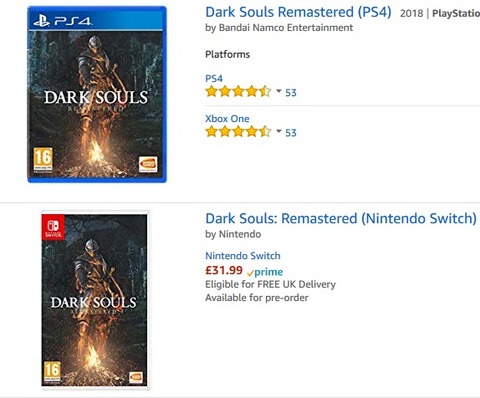480x398 pixels.
Task: Click the PS4 Dark Souls cover thumbnail
Action: tap(97, 94)
